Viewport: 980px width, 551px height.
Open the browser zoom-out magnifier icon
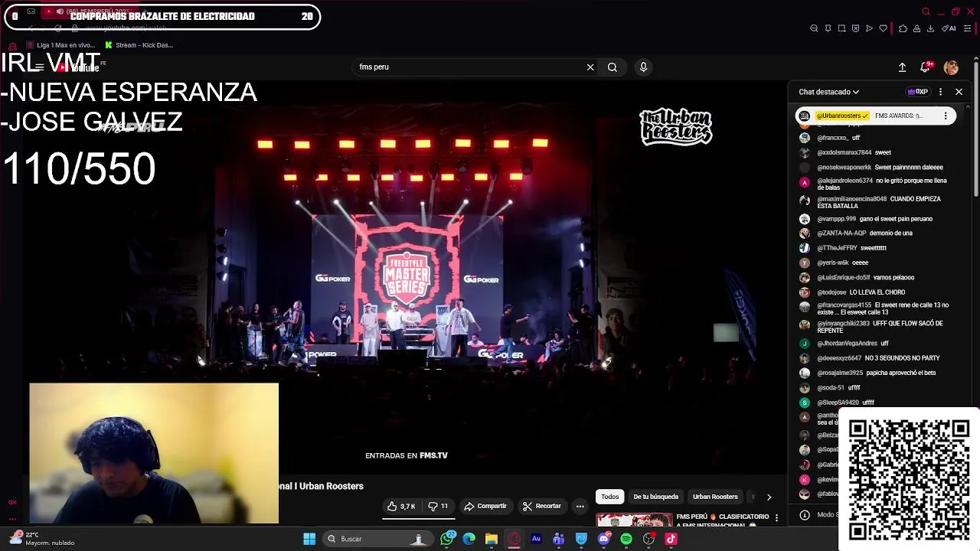[x=814, y=28]
